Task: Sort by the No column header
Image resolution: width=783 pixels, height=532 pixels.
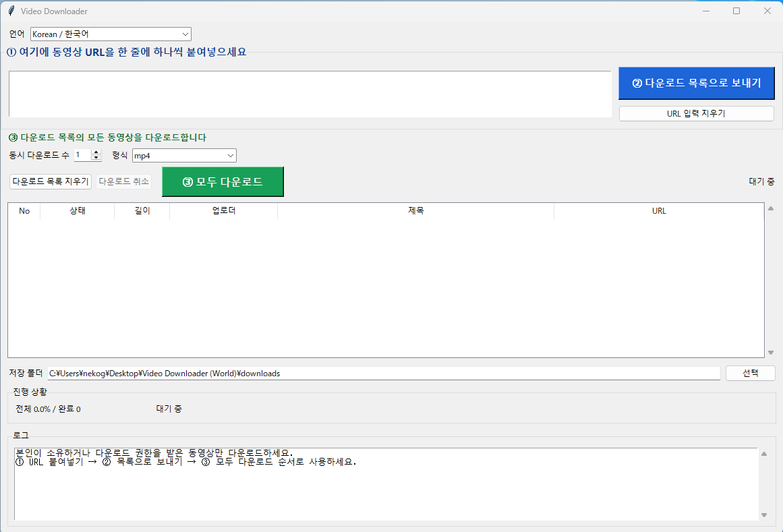Action: 24,211
